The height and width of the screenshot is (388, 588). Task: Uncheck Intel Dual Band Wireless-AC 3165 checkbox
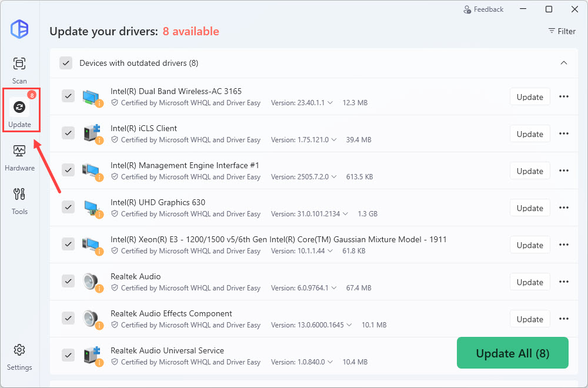coord(68,96)
